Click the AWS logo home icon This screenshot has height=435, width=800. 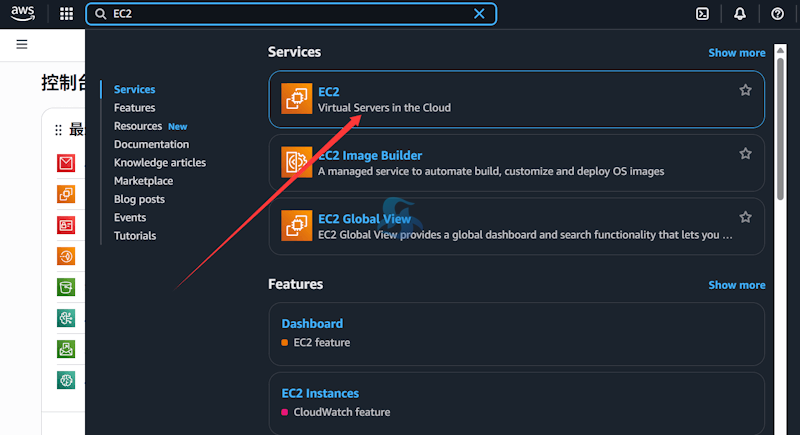(x=24, y=14)
